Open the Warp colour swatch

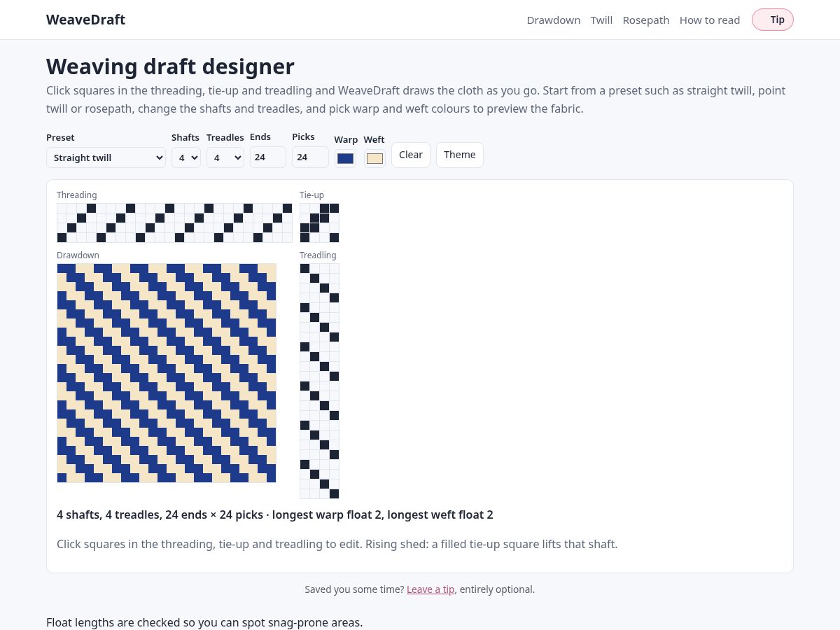pos(345,158)
